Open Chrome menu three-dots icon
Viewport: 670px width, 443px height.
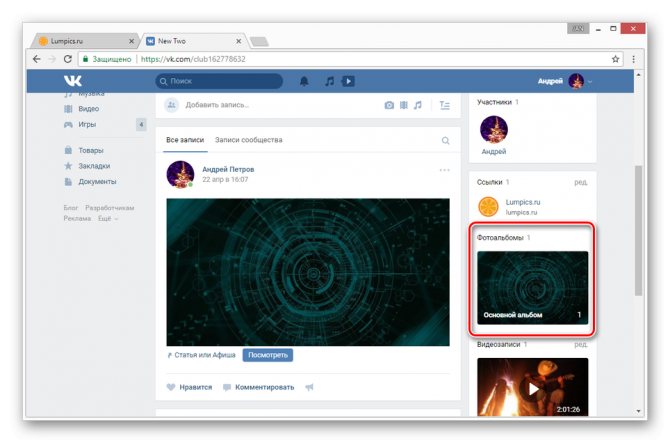coord(633,59)
